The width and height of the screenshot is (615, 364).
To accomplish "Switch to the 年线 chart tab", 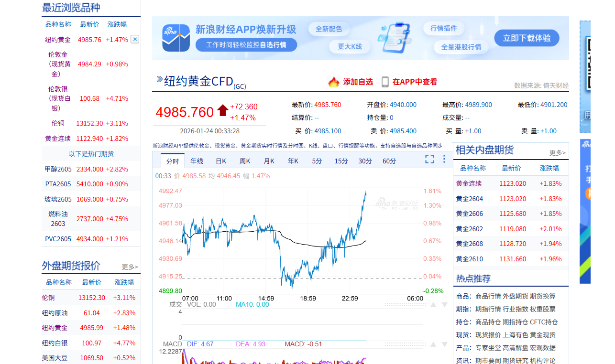I will tap(197, 161).
